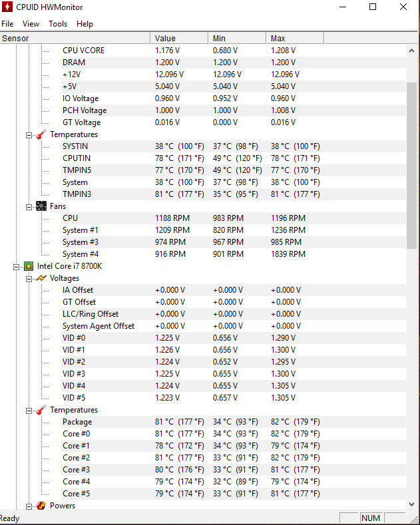Viewport: 420px width, 525px height.
Task: Click the black fan icon beside Fans
Action: [x=41, y=206]
